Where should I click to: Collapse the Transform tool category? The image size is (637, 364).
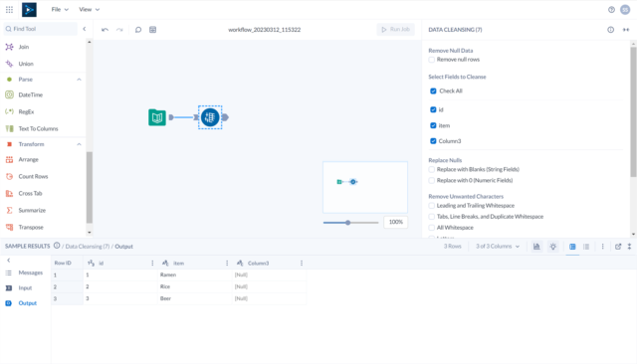pyautogui.click(x=79, y=144)
